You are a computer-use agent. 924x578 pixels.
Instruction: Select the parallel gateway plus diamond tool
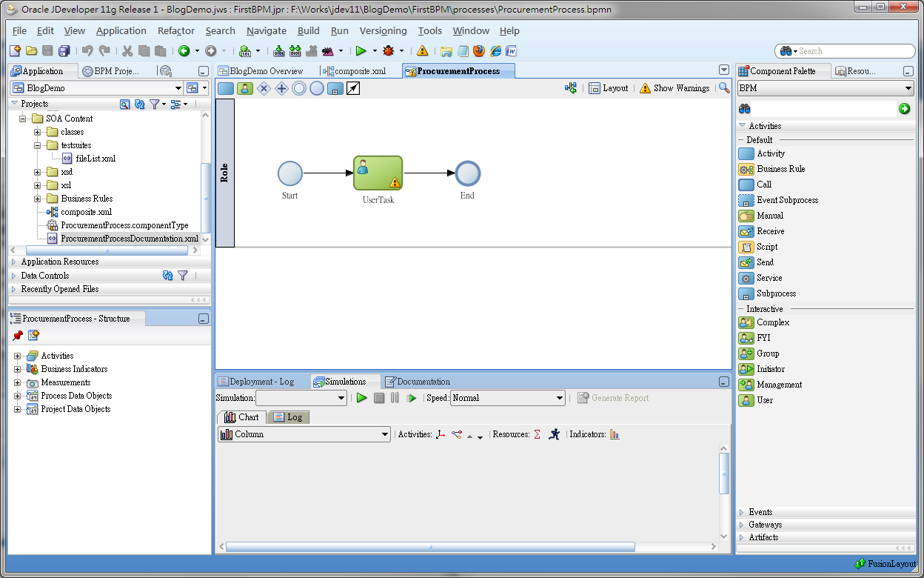tap(281, 88)
